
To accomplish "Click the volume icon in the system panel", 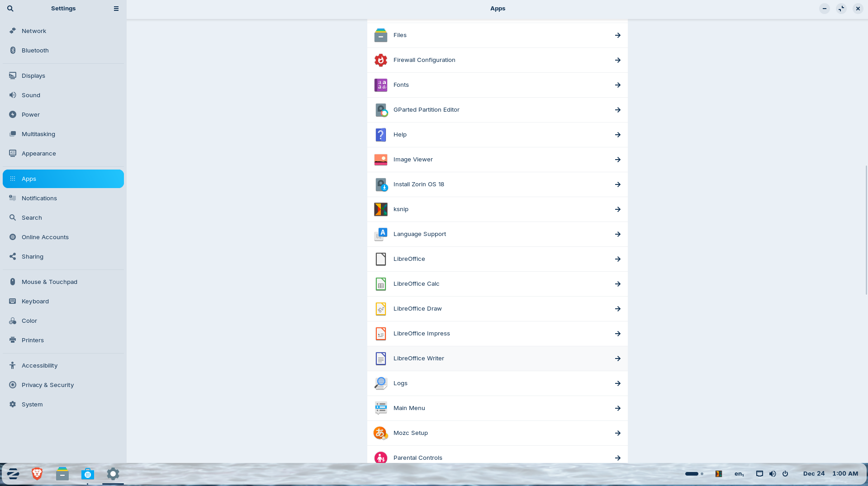I will point(773,474).
